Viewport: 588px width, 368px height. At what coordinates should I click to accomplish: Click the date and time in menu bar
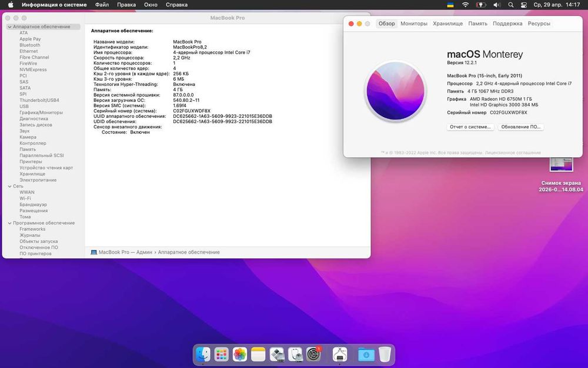coord(556,5)
